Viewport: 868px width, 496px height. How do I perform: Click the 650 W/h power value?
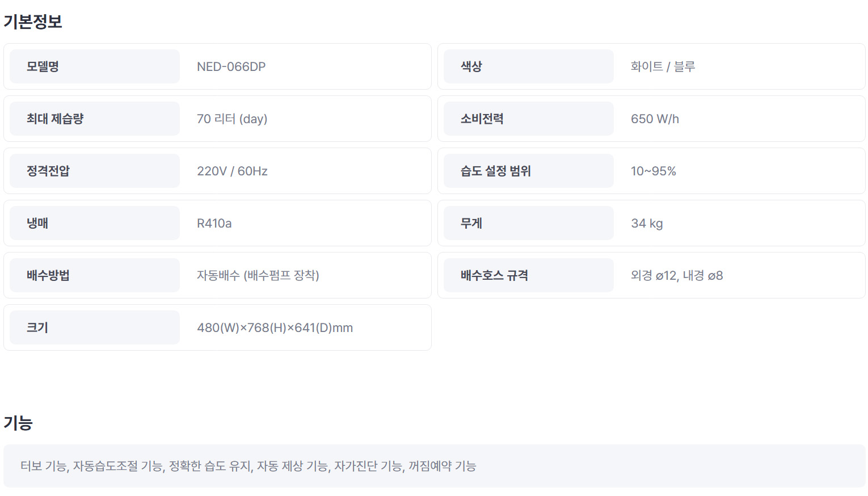pyautogui.click(x=655, y=119)
